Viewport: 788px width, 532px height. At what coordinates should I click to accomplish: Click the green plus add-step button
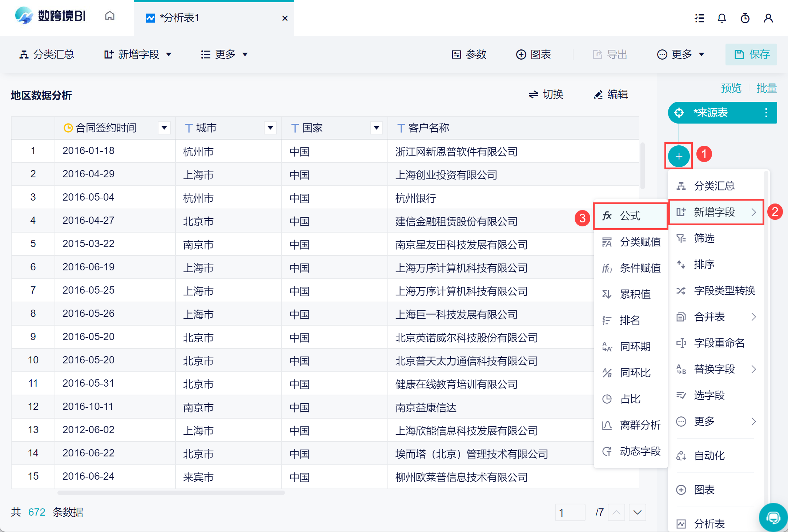678,156
